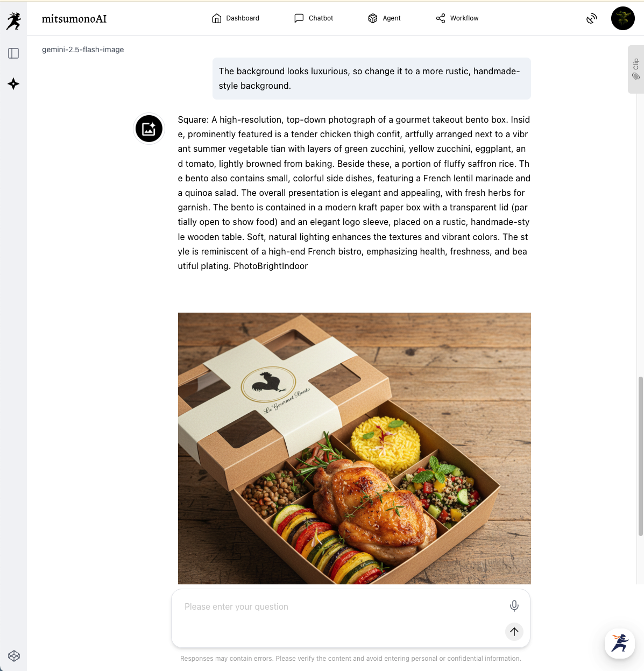
Task: Click the vertical chat scrollbar thumb
Action: [640, 456]
